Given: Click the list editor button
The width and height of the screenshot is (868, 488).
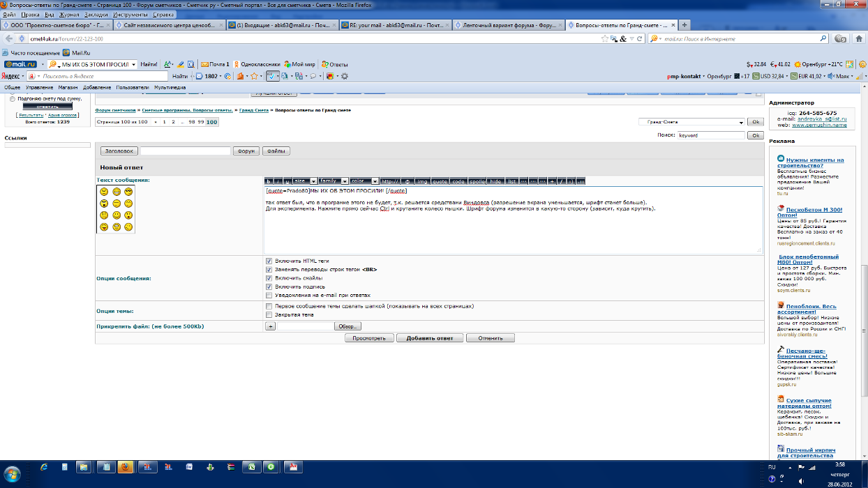Looking at the screenshot, I should 512,181.
